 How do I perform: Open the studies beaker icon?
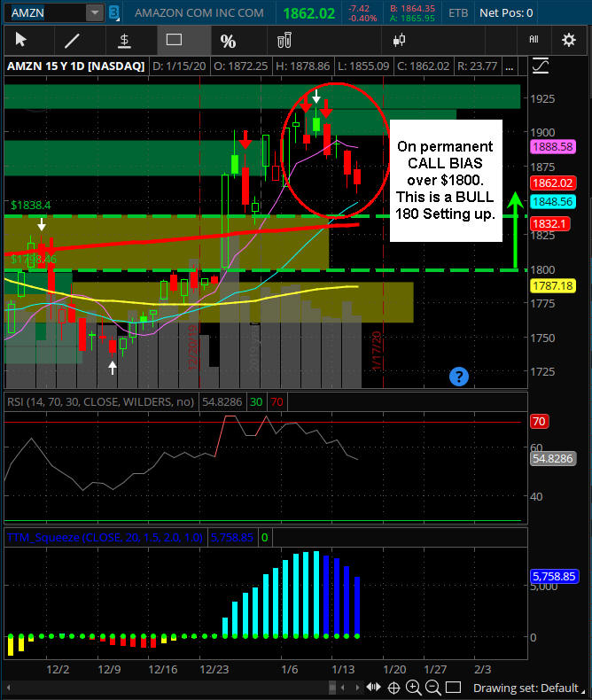click(284, 40)
